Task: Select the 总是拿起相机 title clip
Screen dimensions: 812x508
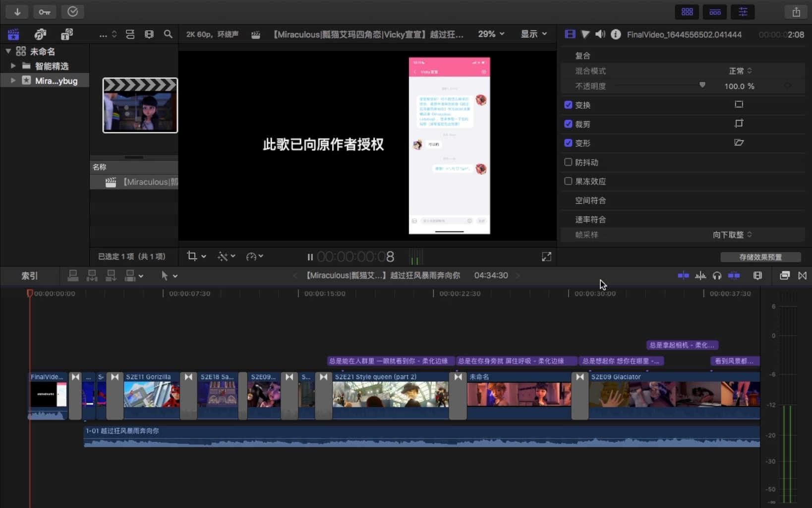Action: 682,345
